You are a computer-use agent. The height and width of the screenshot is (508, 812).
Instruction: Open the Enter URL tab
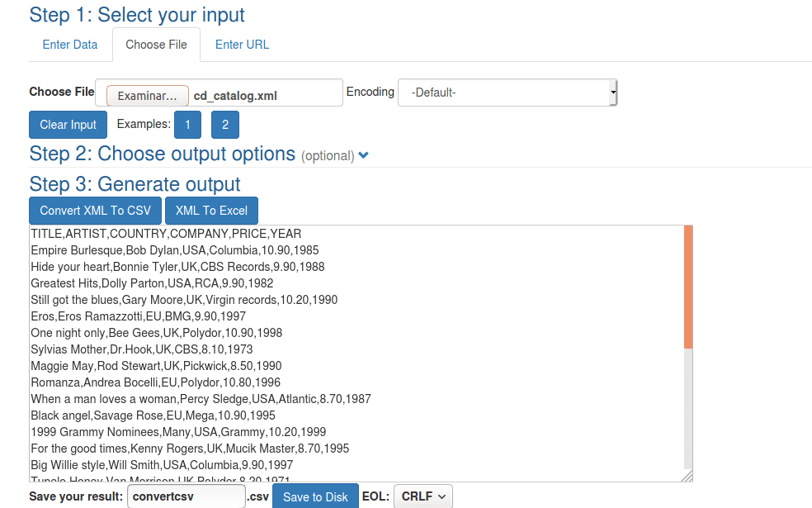coord(242,45)
